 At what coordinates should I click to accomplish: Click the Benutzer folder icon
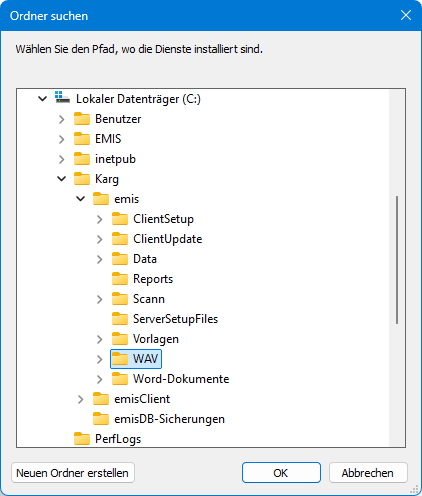(82, 119)
